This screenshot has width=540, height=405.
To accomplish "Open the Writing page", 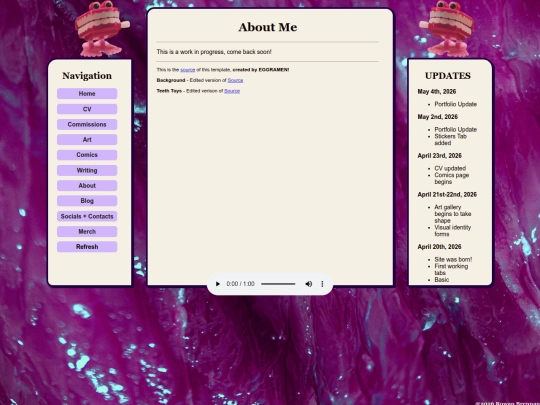I will [87, 170].
